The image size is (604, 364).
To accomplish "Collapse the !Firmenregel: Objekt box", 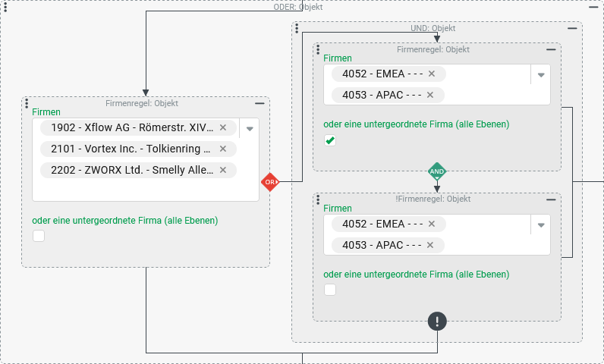I will [552, 199].
